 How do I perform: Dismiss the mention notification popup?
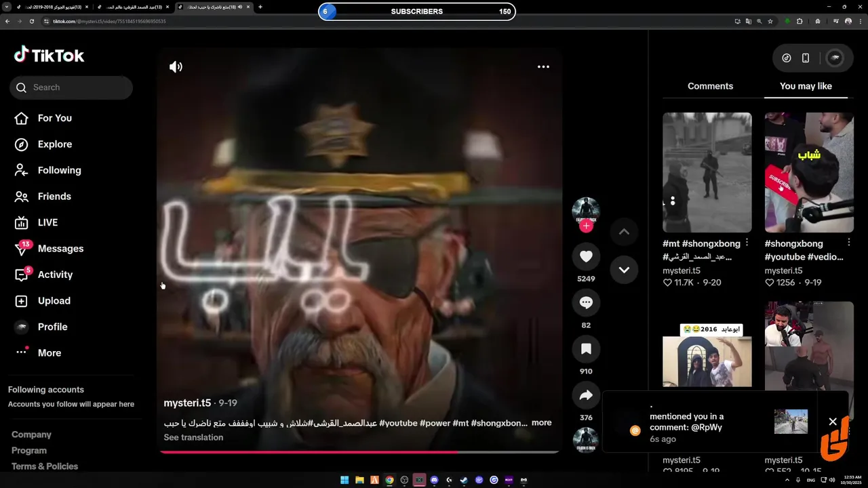[833, 422]
